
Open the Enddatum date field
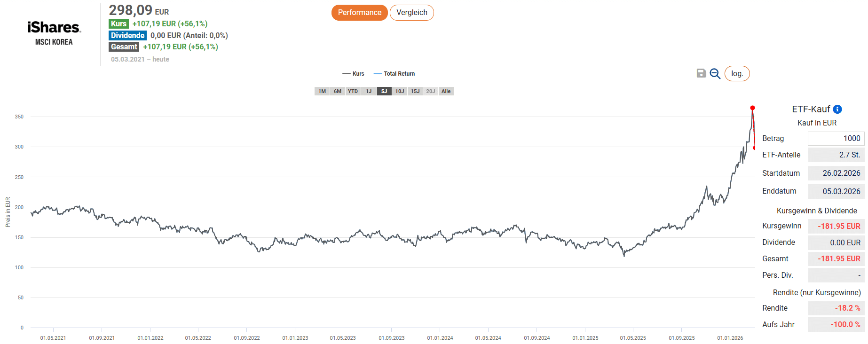[x=836, y=191]
